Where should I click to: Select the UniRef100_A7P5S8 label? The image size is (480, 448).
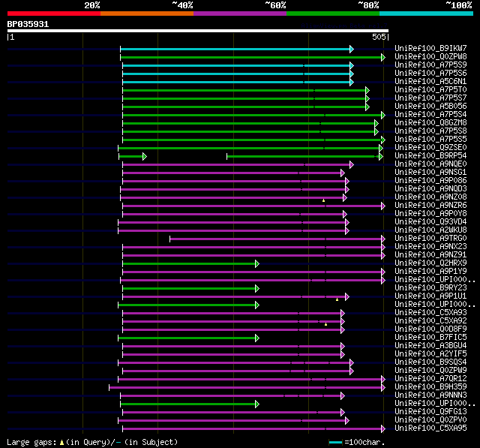click(x=430, y=131)
